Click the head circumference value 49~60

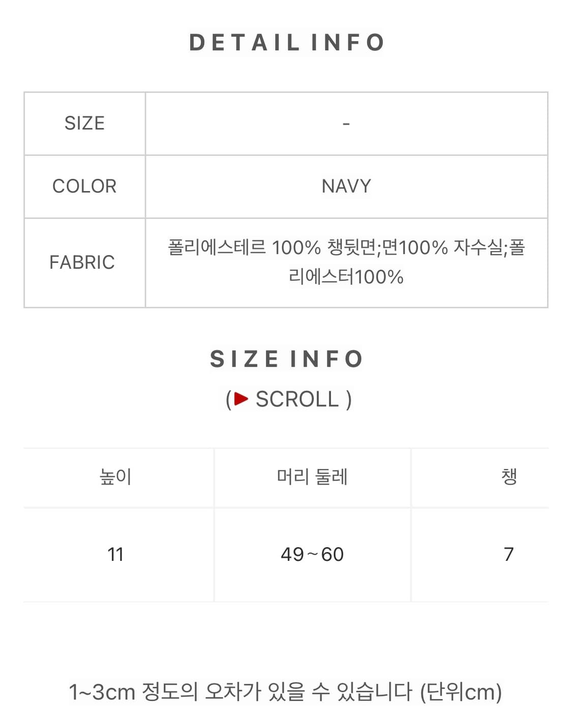point(312,554)
